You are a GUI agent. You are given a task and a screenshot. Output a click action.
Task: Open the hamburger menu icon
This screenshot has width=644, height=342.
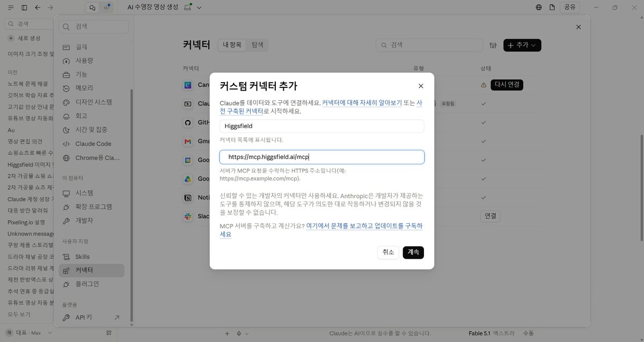[x=11, y=8]
